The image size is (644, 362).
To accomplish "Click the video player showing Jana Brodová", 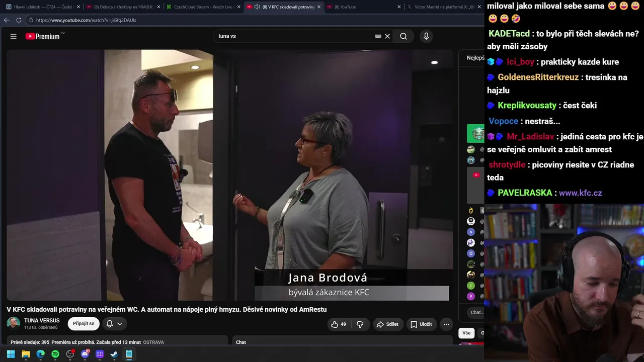I will 230,175.
